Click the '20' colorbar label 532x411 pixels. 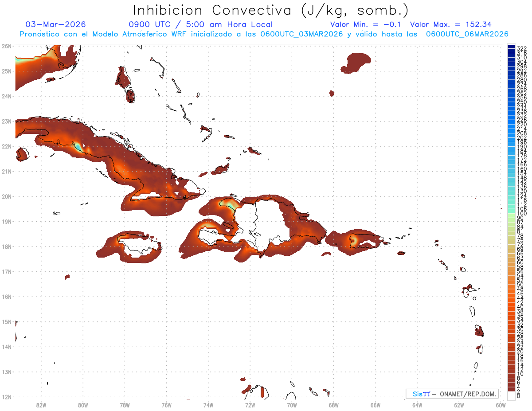coord(520,351)
